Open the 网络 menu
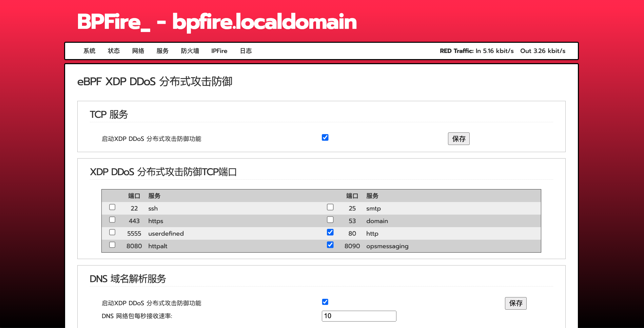This screenshot has height=328, width=644. coord(138,51)
